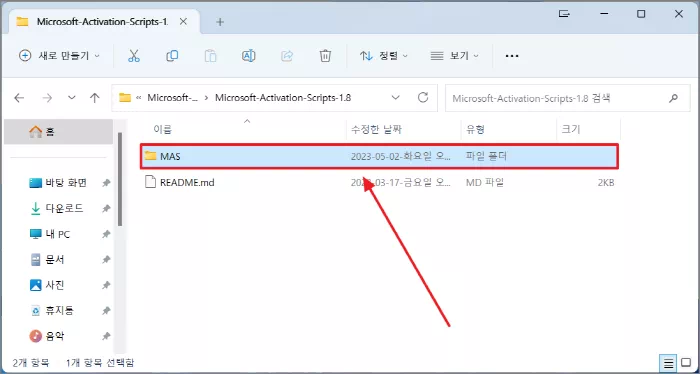
Task: Go back with the left arrow
Action: [19, 98]
